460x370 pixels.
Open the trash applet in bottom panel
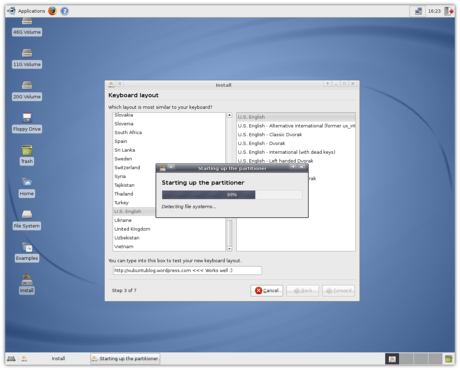click(449, 359)
